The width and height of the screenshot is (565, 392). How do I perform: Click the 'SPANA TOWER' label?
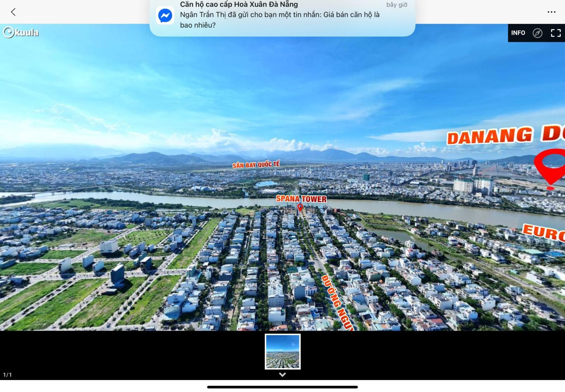[x=301, y=199]
